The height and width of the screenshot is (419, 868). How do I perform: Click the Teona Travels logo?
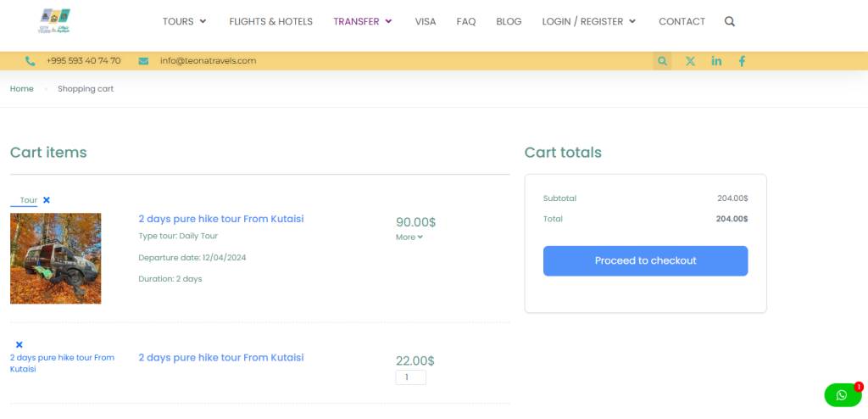pos(54,21)
